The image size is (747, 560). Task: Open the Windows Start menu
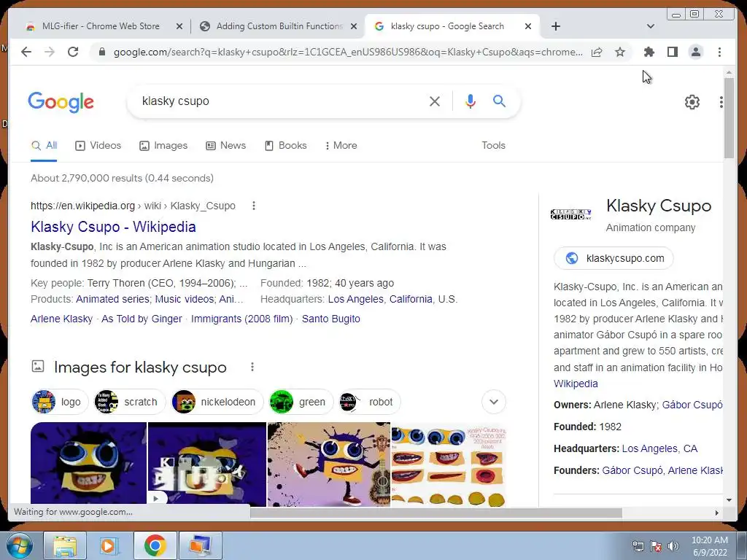19,545
